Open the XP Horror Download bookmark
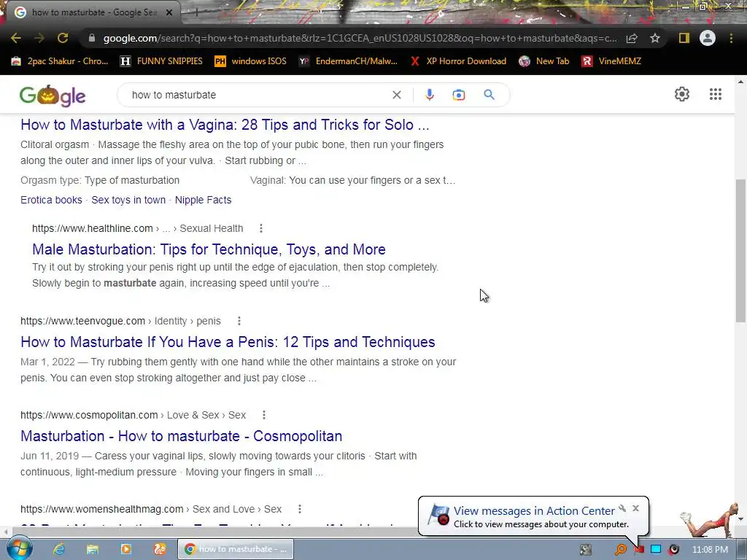The width and height of the screenshot is (747, 560). 458,61
